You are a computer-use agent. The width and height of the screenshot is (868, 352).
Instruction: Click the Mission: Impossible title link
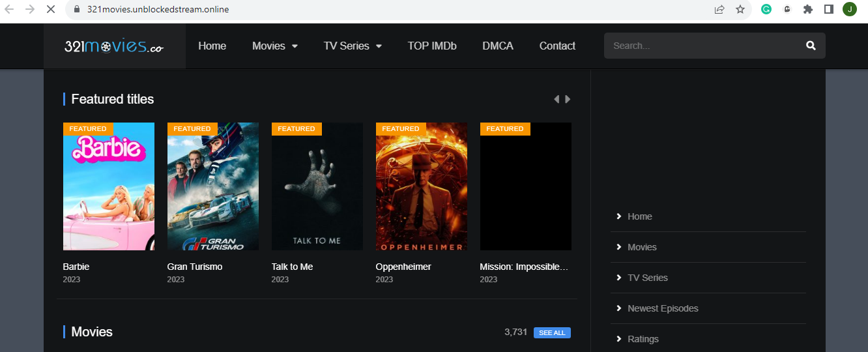click(524, 267)
